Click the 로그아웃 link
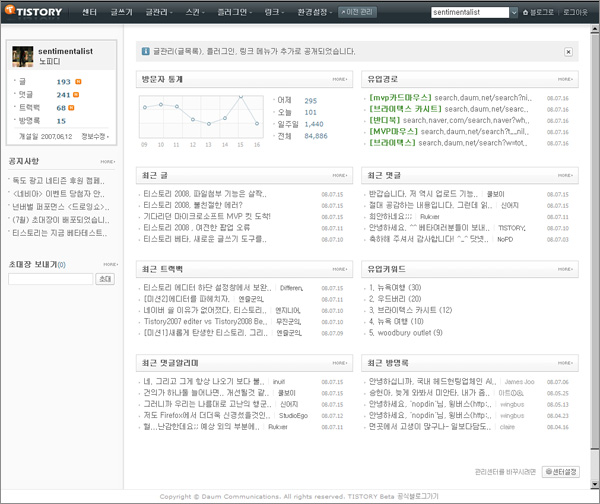 pyautogui.click(x=575, y=12)
